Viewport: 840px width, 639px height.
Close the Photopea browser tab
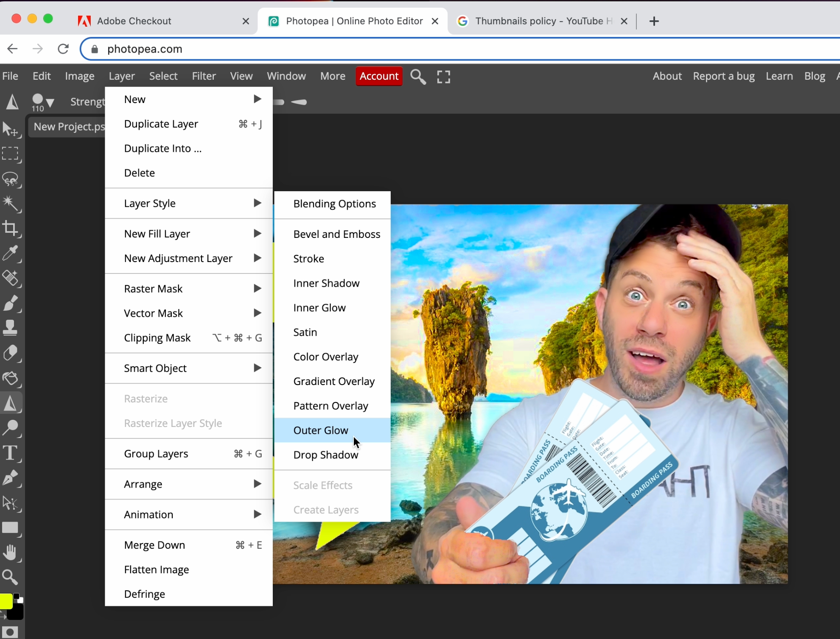click(435, 21)
